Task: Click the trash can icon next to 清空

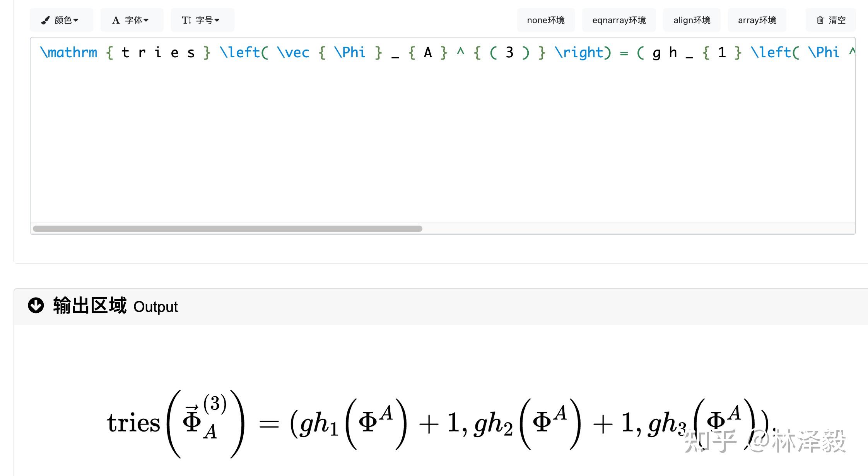Action: pos(820,20)
